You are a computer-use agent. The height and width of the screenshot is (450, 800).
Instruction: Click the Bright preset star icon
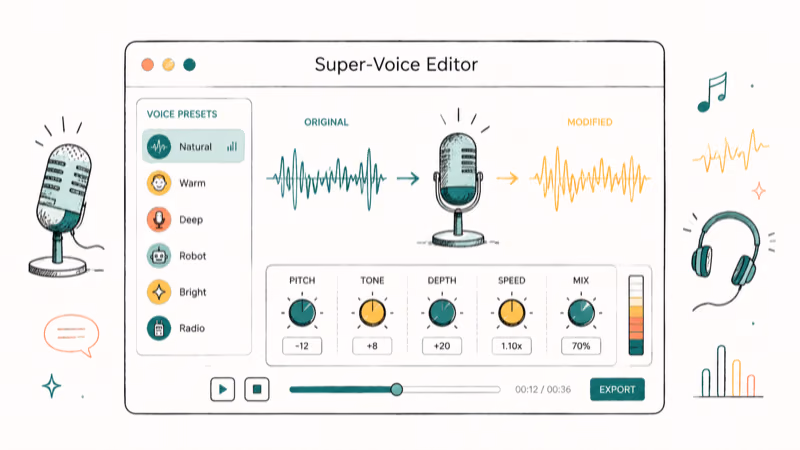159,292
